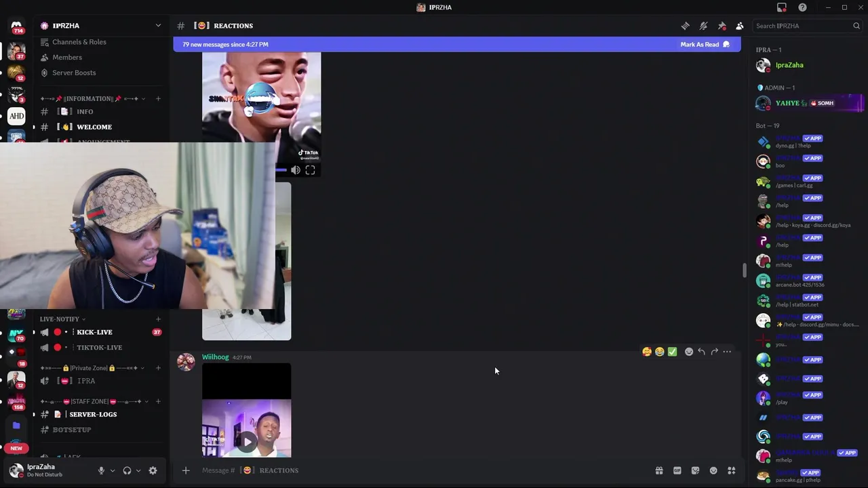The height and width of the screenshot is (488, 868).
Task: Reply to Wiilhoog's message
Action: point(701,352)
